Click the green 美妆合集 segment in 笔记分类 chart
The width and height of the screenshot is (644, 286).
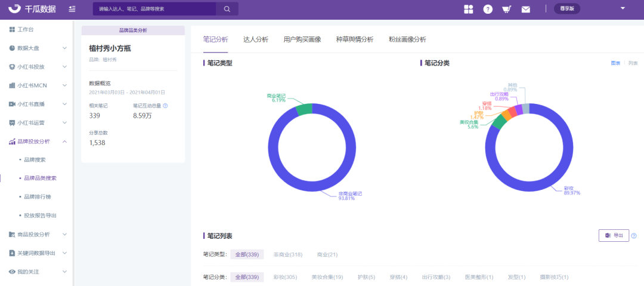tap(500, 122)
